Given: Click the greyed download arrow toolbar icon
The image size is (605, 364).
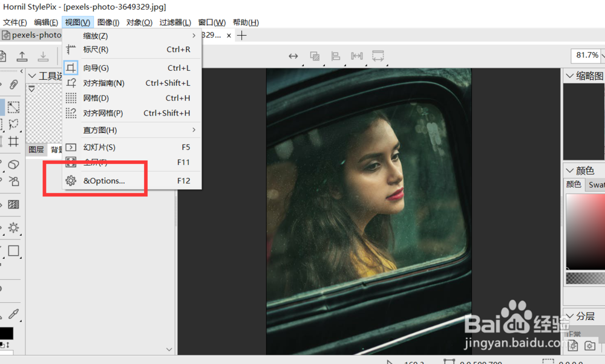Looking at the screenshot, I should pyautogui.click(x=43, y=56).
